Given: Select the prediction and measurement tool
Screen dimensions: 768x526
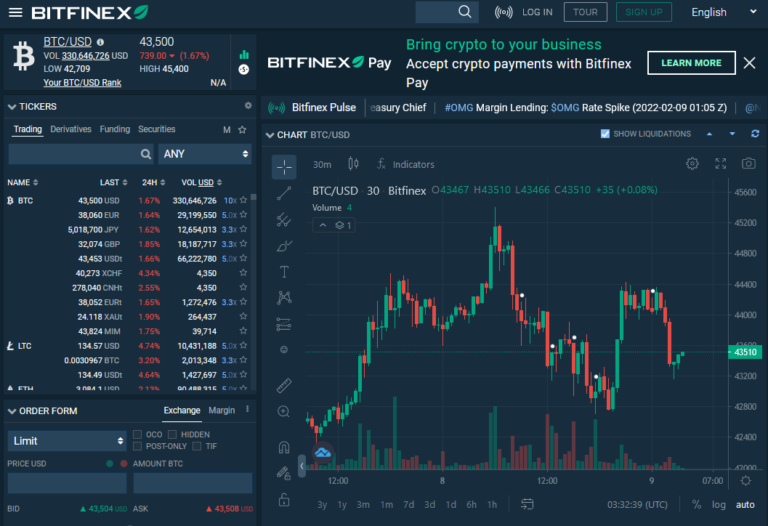Looking at the screenshot, I should pos(284,324).
